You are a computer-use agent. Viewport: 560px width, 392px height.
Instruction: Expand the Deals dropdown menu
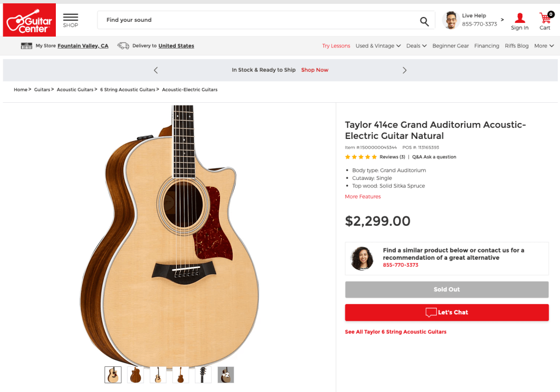416,46
